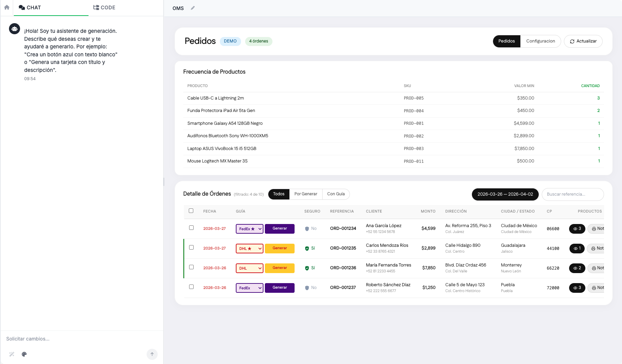Click the refresh icon on Actualizar button

coord(573,41)
